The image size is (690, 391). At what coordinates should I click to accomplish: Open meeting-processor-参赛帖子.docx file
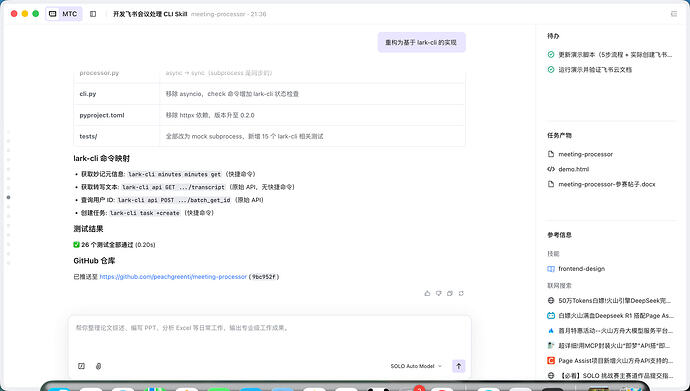click(606, 184)
